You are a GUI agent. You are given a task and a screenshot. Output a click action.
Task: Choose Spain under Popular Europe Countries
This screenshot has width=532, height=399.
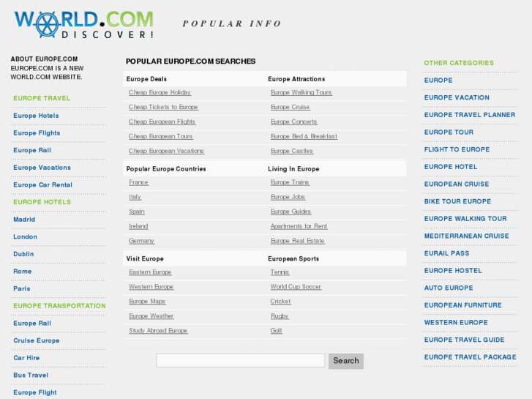coord(137,212)
